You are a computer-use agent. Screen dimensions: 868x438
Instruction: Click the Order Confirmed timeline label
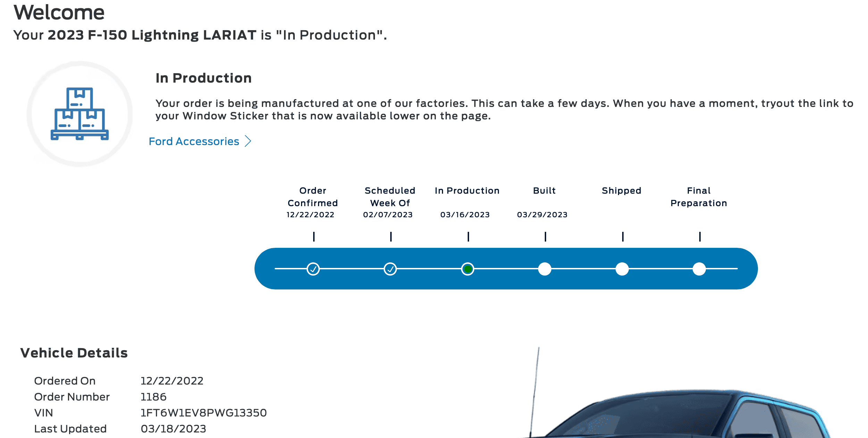click(312, 197)
